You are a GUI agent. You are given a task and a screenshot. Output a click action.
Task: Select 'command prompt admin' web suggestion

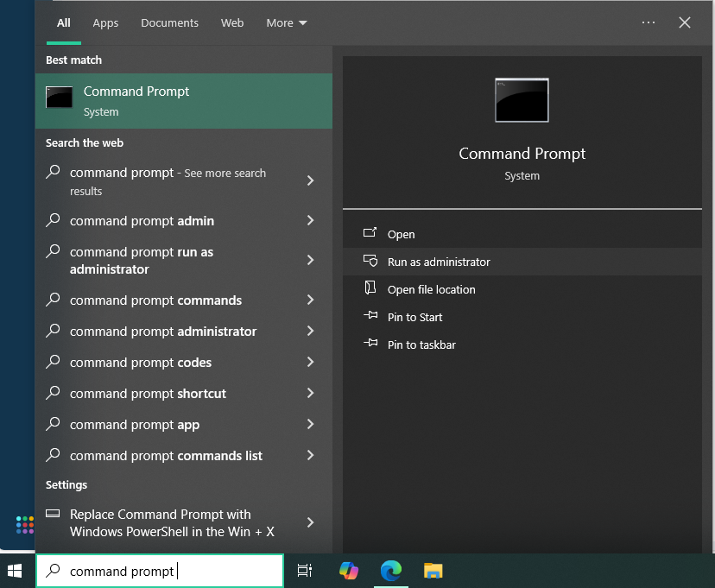point(183,221)
